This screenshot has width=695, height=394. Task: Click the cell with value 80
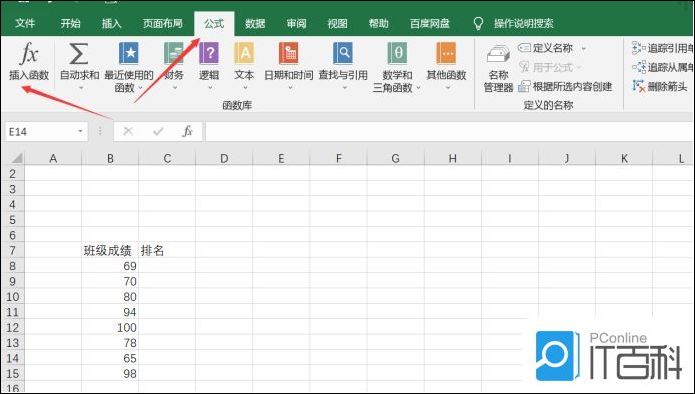pos(110,297)
